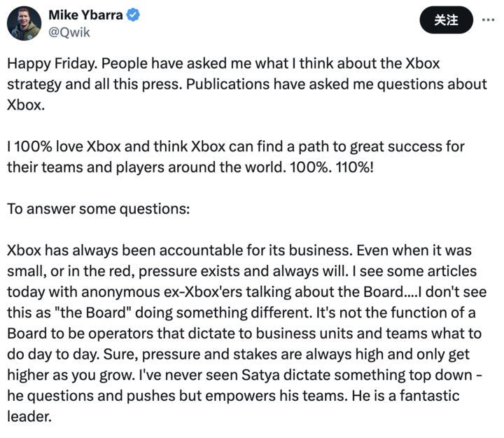Click the quoted "the Board" text

point(94,313)
